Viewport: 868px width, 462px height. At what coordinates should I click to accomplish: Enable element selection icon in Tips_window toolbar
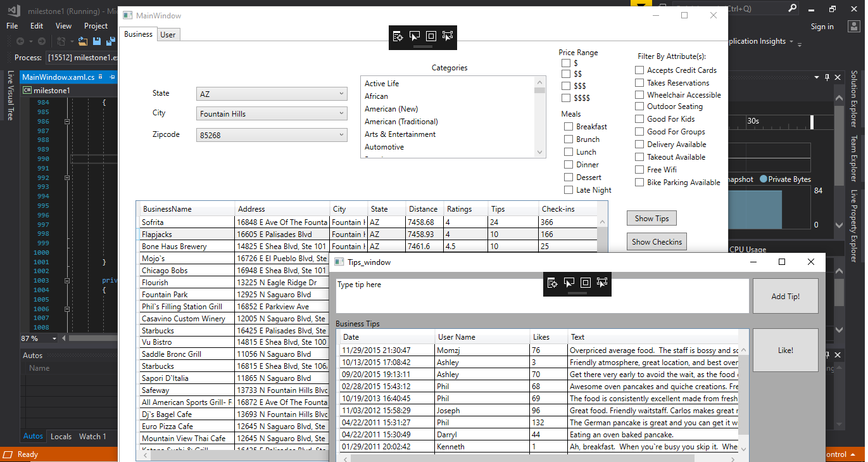tap(569, 283)
